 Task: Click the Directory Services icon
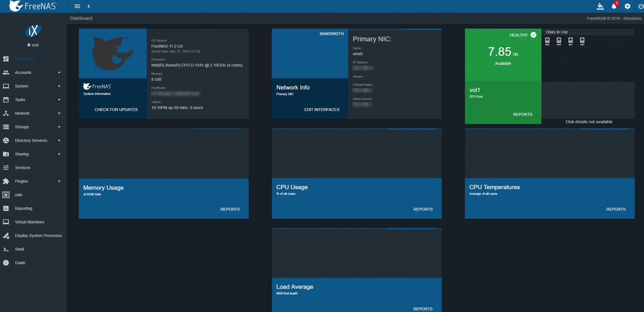[x=6, y=140]
